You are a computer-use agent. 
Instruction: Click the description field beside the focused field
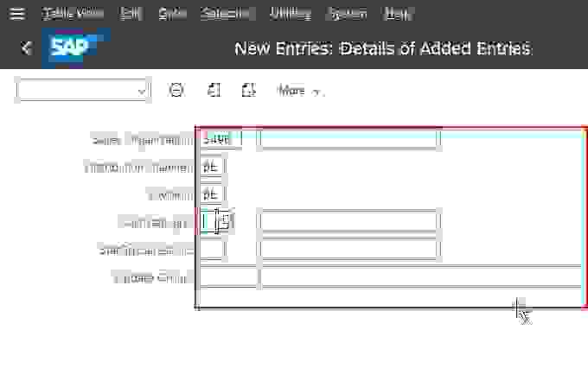tap(348, 222)
